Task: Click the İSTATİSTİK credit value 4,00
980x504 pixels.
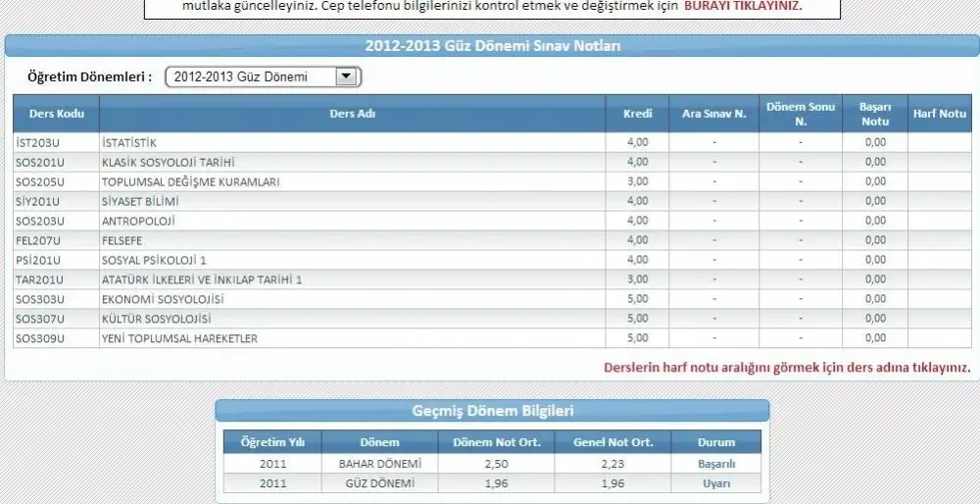Action: 638,142
